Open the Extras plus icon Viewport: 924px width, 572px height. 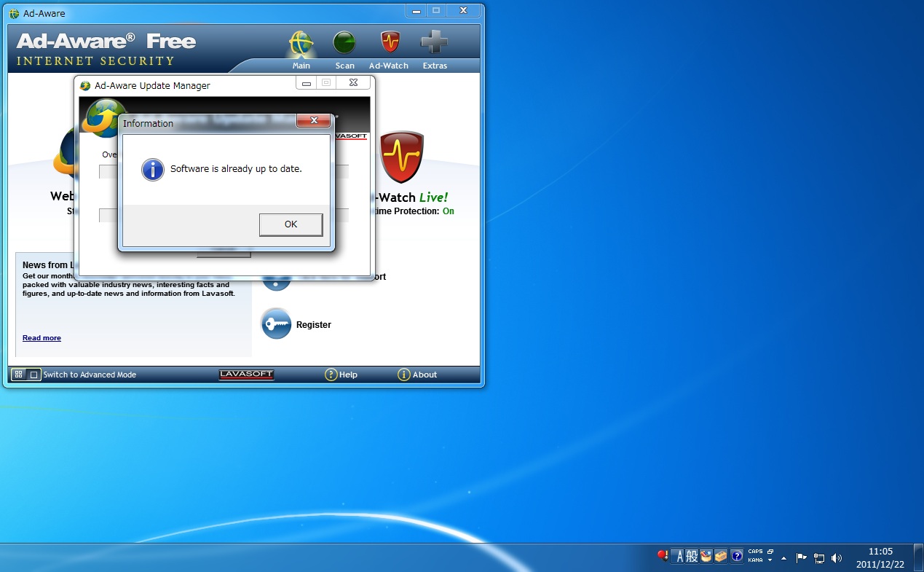click(435, 42)
